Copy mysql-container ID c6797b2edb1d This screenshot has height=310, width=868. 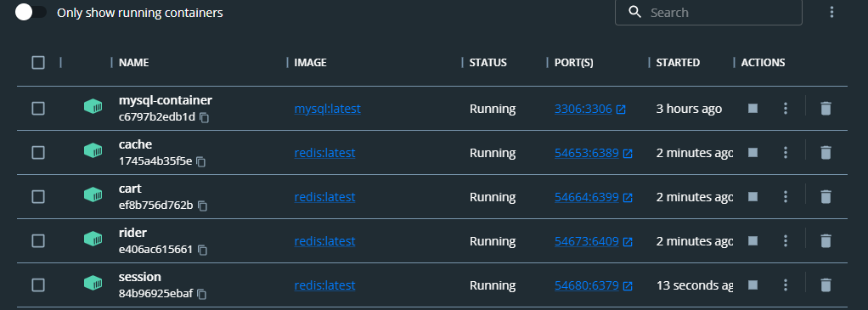[205, 117]
